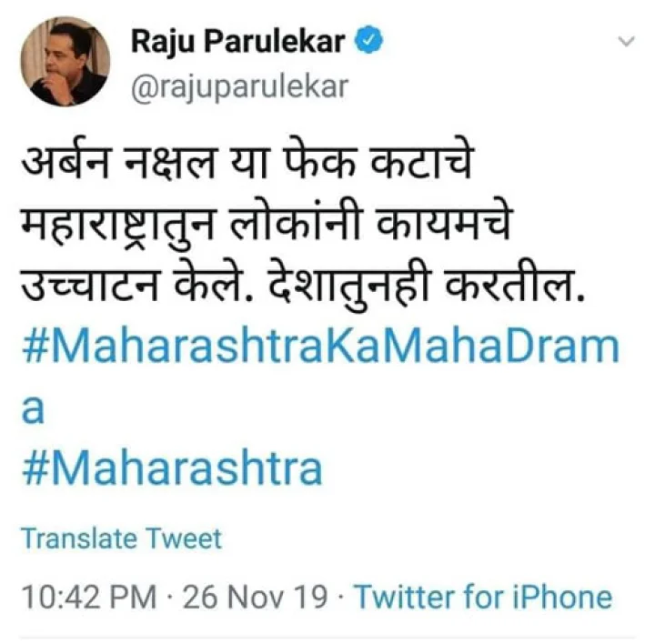Open the Raju Parulekar display name link

click(238, 42)
